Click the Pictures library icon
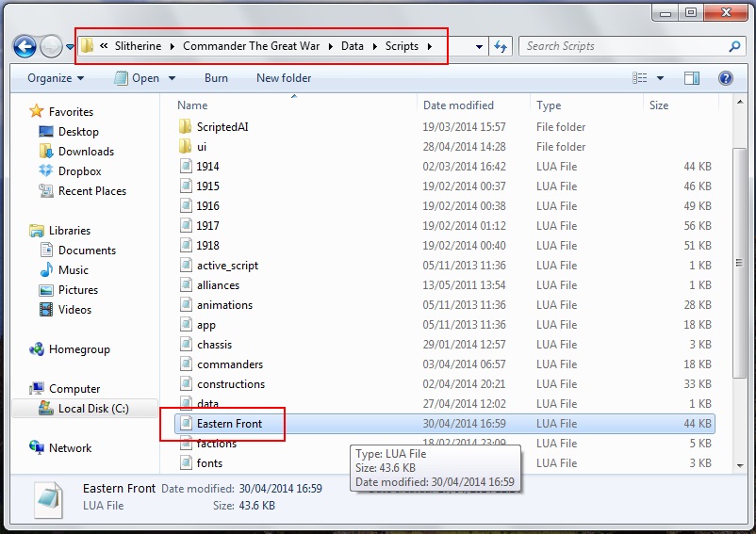 tap(46, 290)
